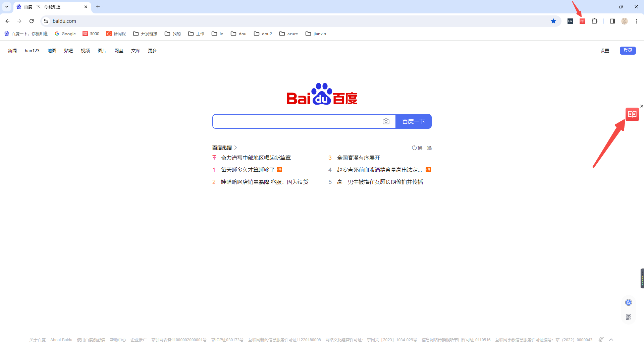Reload the Baidu page
The height and width of the screenshot is (346, 644).
[x=32, y=21]
